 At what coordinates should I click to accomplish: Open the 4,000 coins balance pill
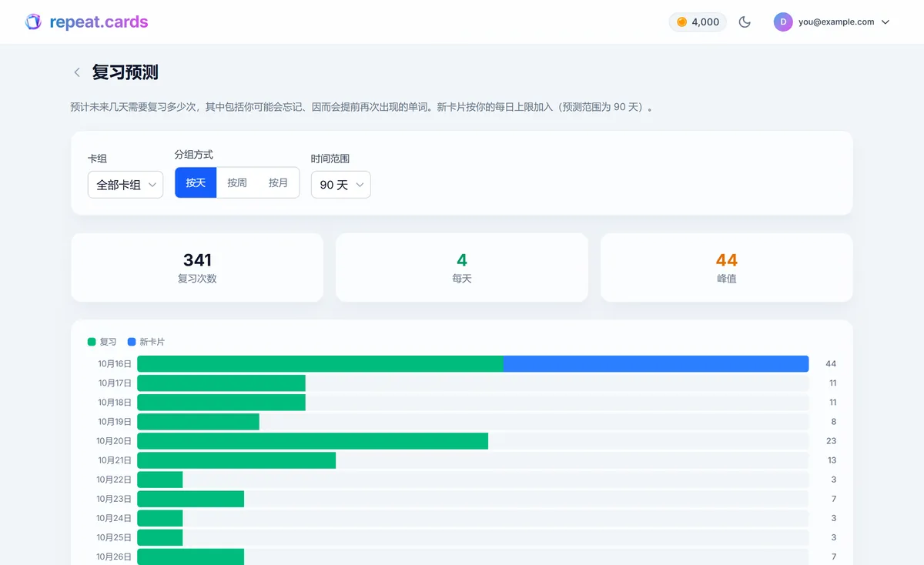coord(698,22)
